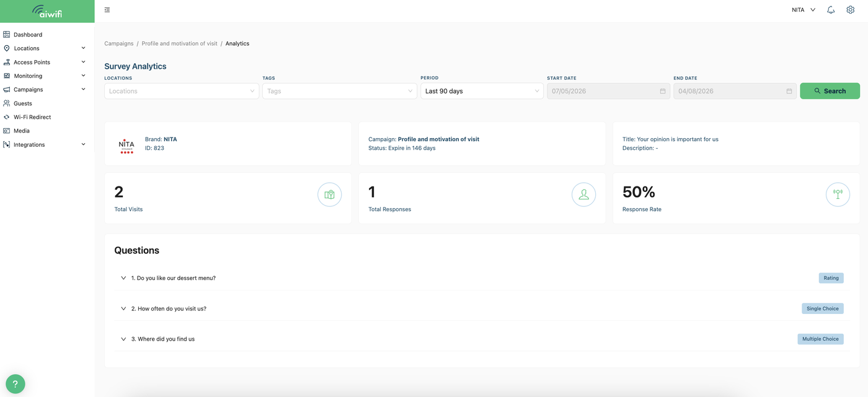Click the Tags input field

click(340, 91)
